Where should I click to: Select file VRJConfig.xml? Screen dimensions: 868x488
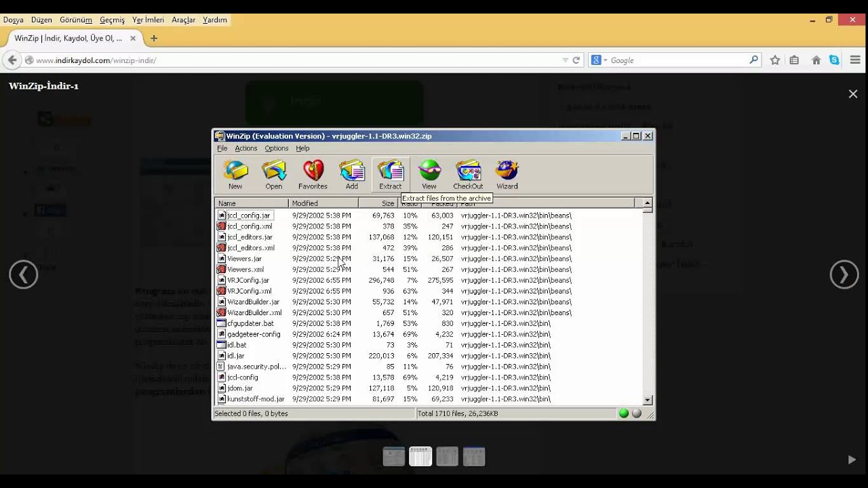point(244,291)
